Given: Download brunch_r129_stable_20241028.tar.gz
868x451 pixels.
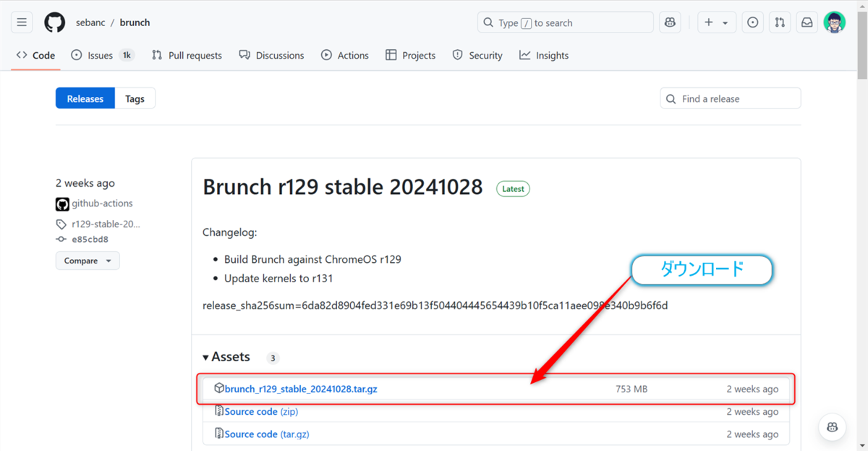Looking at the screenshot, I should [301, 389].
